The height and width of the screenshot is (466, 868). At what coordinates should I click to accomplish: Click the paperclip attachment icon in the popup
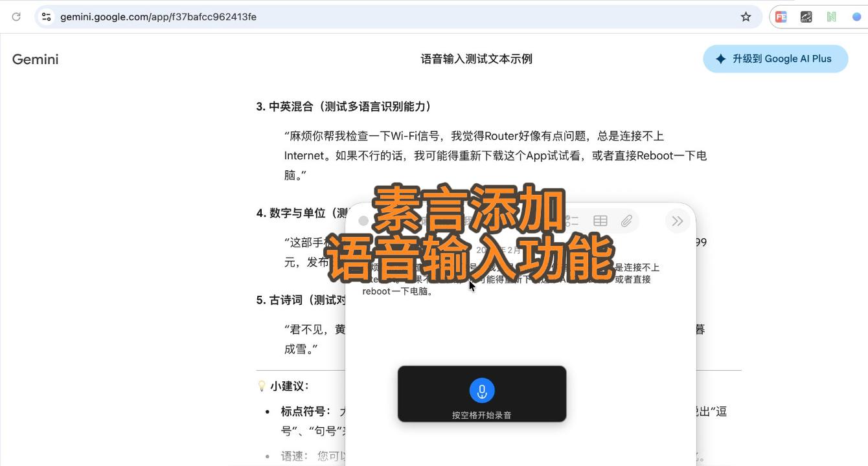pos(626,220)
